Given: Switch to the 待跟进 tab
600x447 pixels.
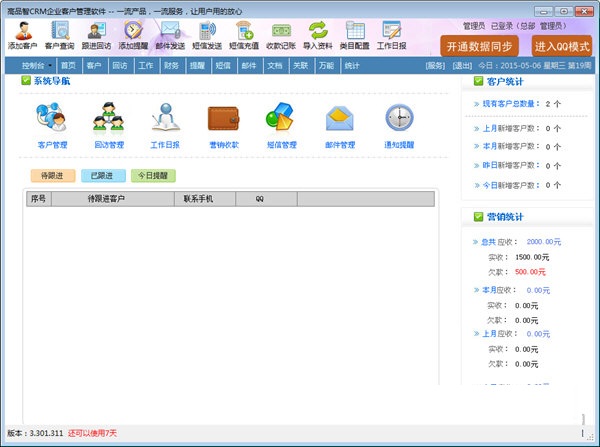Looking at the screenshot, I should 53,176.
